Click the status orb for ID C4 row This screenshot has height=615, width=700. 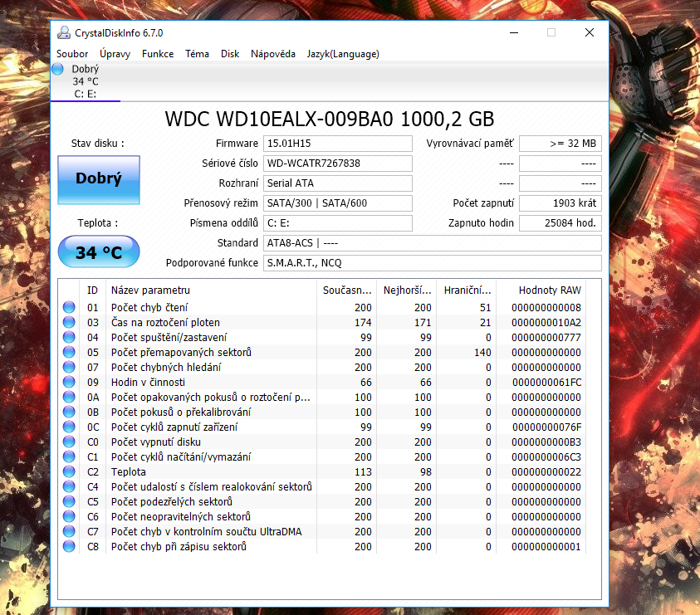click(x=69, y=486)
